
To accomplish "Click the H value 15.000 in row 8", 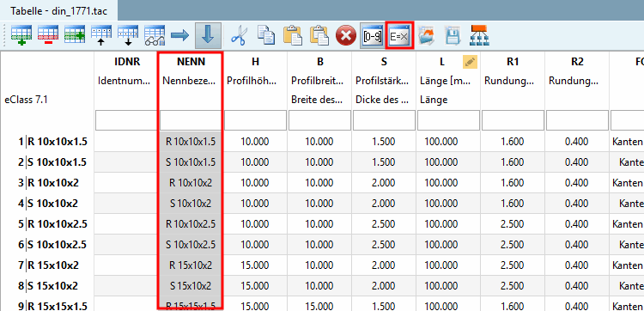I will click(x=255, y=286).
